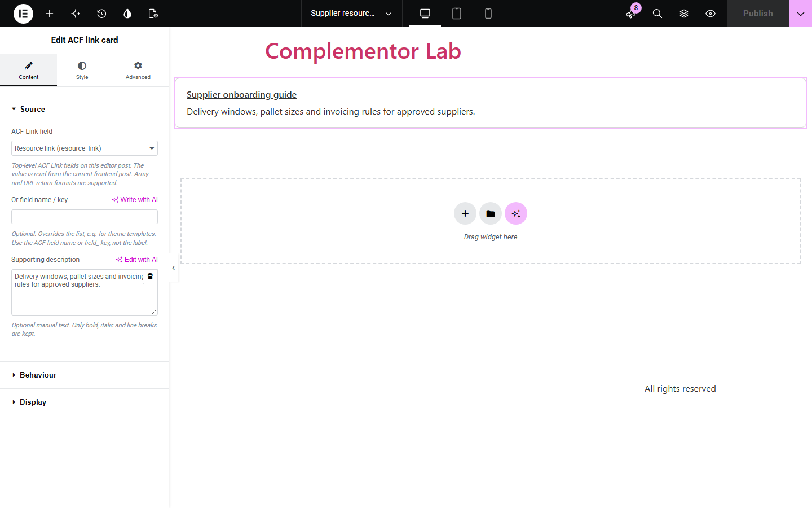Open the ACF Link field dropdown
This screenshot has width=812, height=508.
click(85, 148)
